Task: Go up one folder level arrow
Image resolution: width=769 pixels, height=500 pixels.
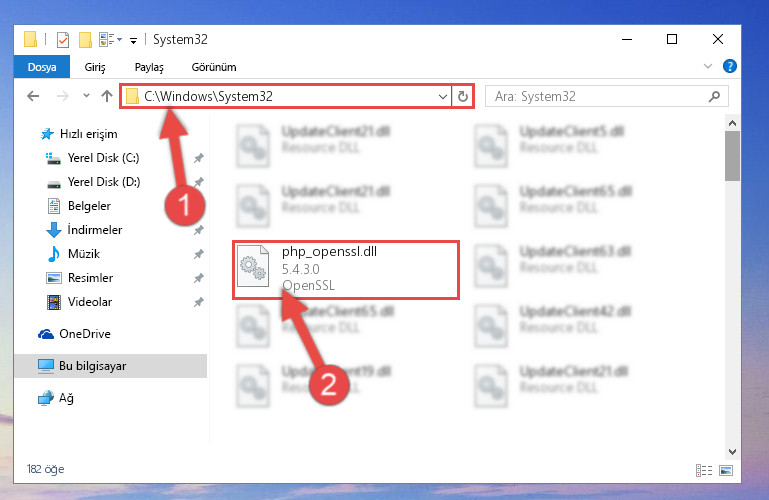Action: coord(106,96)
